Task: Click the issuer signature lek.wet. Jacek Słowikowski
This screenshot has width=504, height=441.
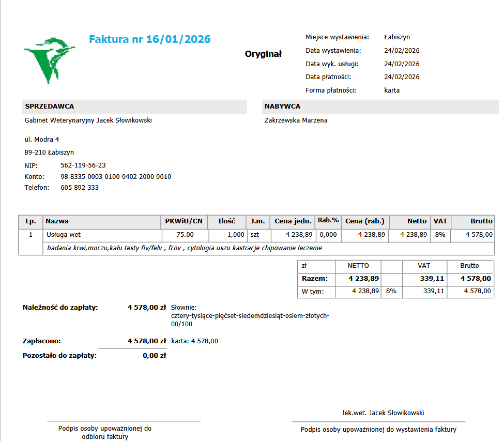Action: click(383, 413)
